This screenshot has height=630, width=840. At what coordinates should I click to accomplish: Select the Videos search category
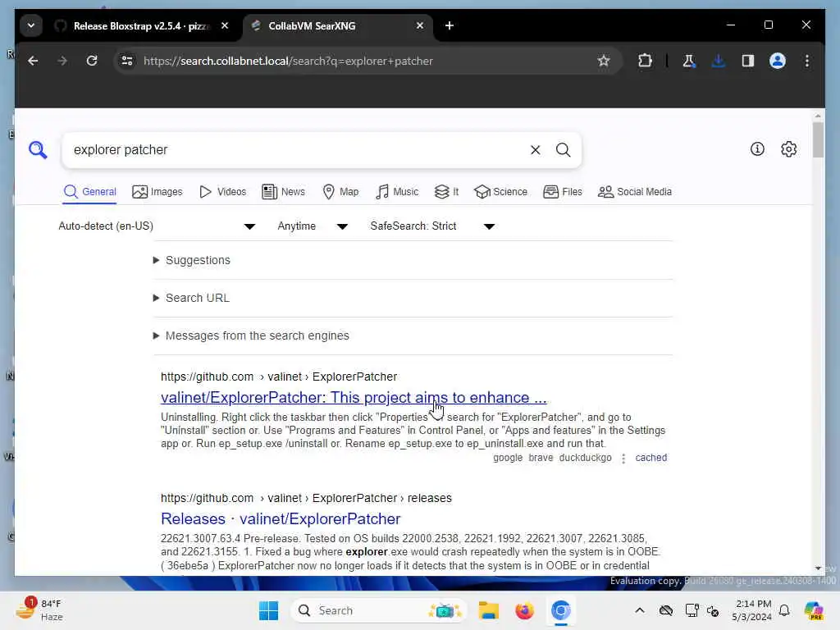coord(222,192)
